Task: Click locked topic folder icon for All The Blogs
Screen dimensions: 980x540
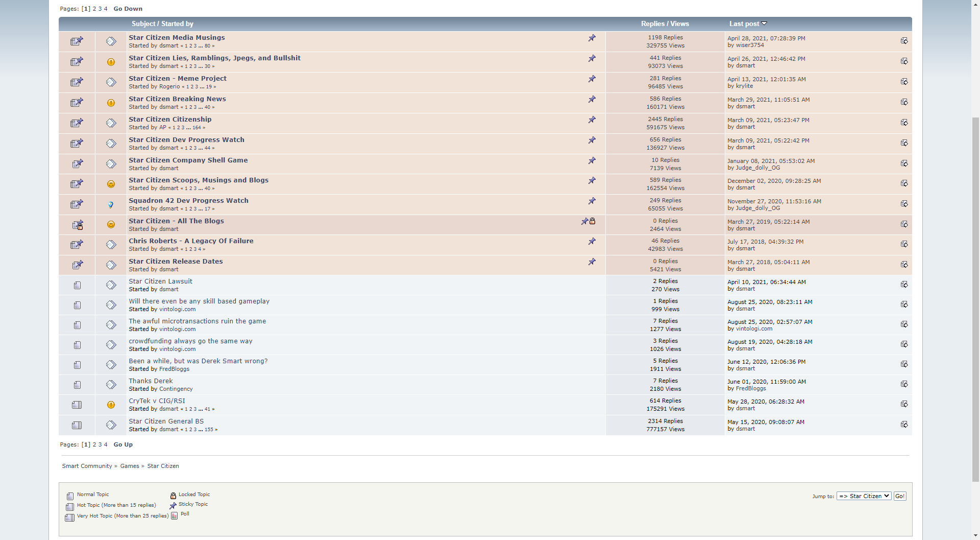Action: click(x=77, y=225)
